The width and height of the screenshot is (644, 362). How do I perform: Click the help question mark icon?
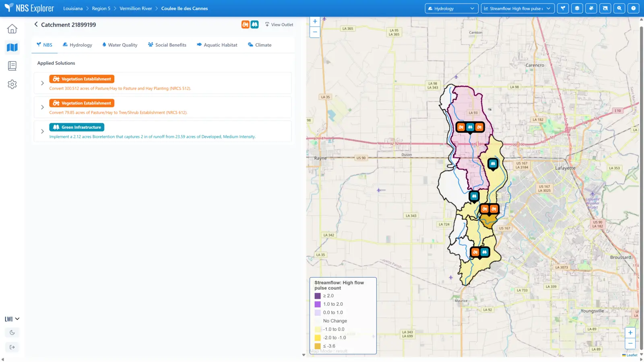point(633,8)
